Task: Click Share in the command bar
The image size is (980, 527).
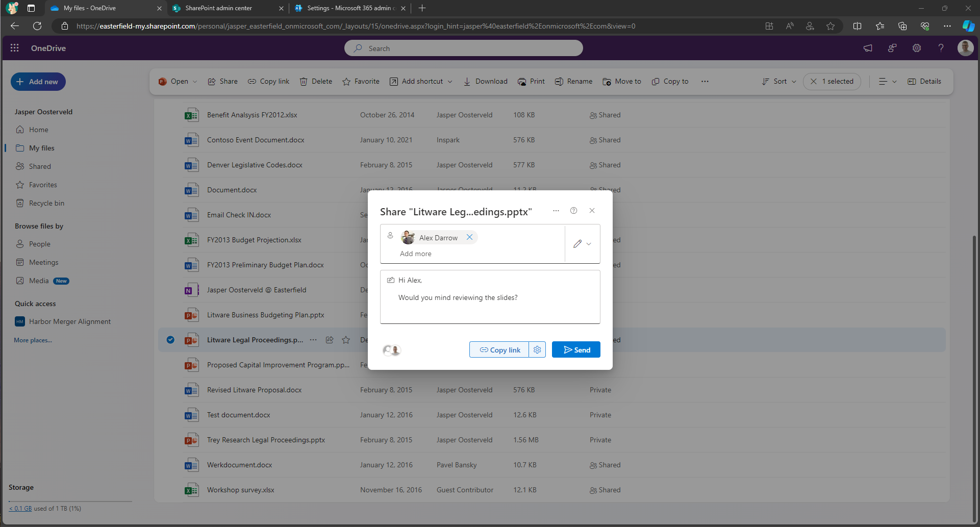Action: (223, 82)
